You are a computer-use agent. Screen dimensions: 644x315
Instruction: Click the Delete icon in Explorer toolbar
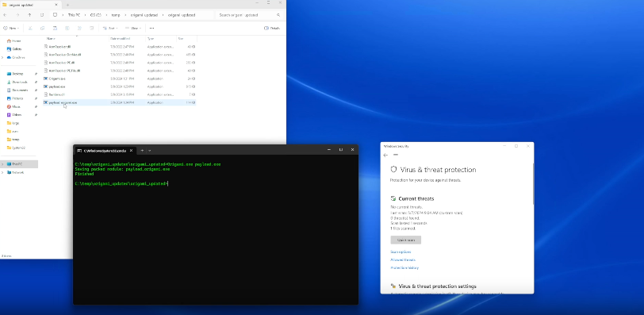pyautogui.click(x=91, y=29)
